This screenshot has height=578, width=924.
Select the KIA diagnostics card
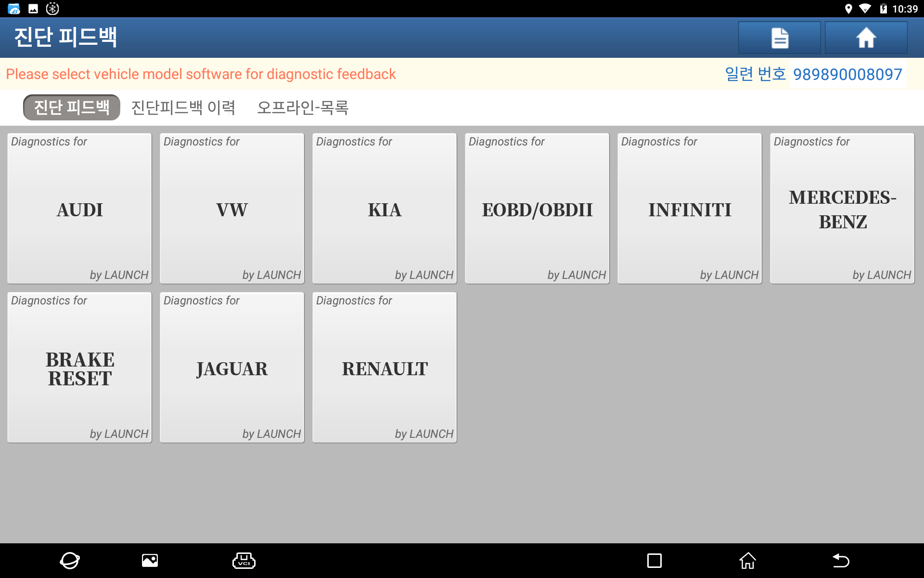(x=385, y=209)
